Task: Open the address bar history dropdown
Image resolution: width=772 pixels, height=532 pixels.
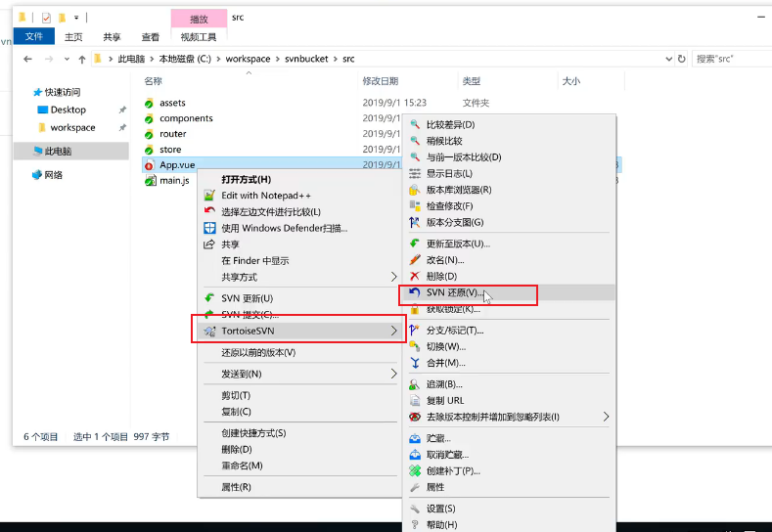Action: [x=668, y=59]
